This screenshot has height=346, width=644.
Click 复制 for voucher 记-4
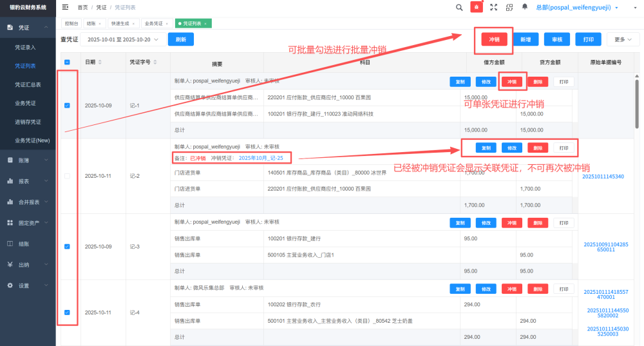tap(460, 289)
